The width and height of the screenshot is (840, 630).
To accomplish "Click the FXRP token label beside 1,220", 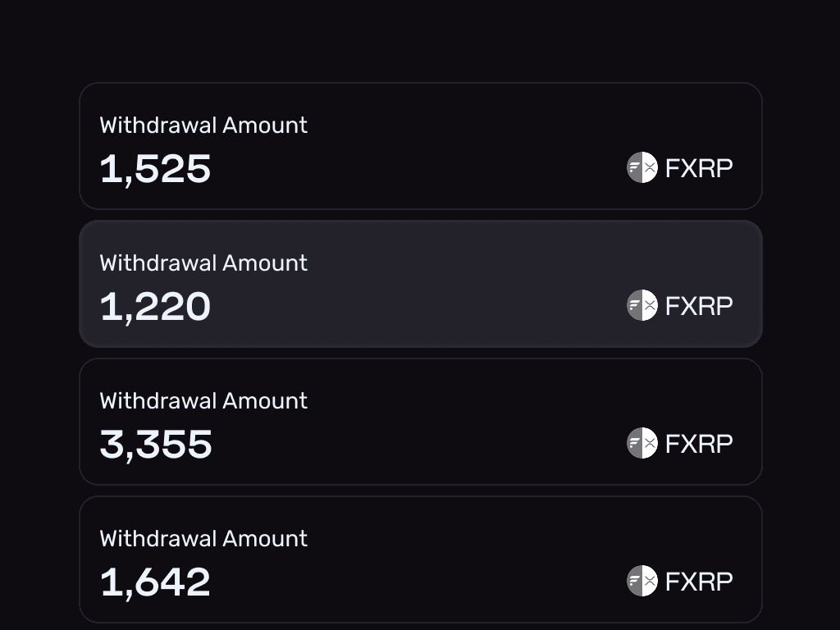I will 699,306.
